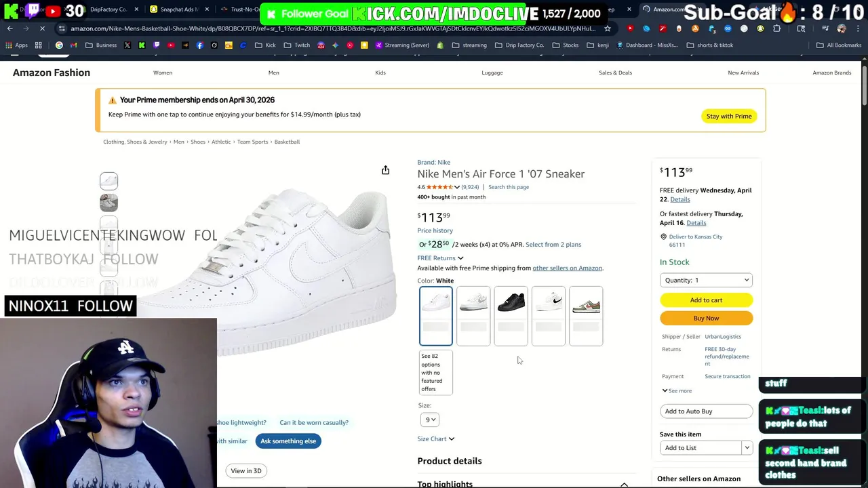The image size is (868, 488).
Task: Open the X (Twitter) bookmark icon
Action: pyautogui.click(x=127, y=45)
